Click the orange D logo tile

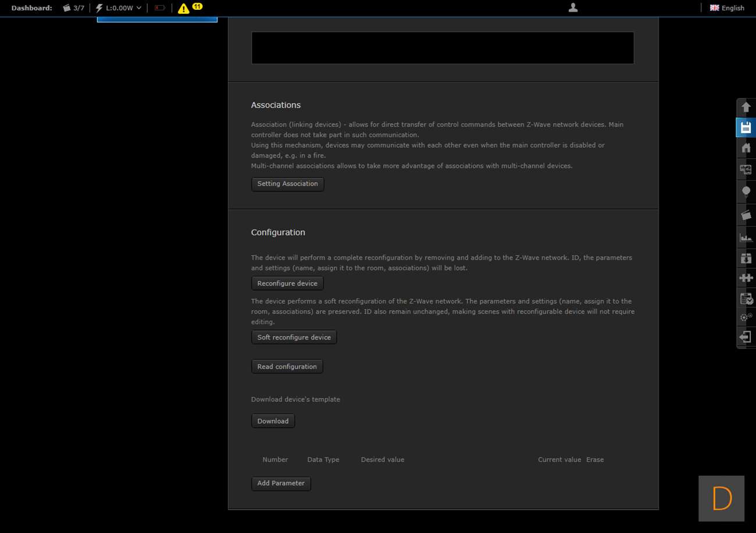(722, 499)
